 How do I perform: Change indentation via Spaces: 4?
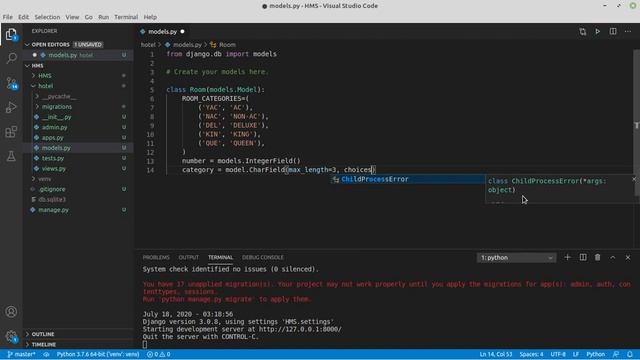[531, 354]
